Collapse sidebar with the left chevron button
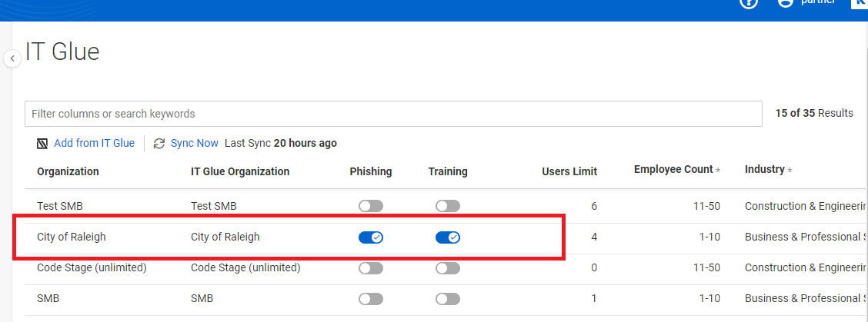The height and width of the screenshot is (322, 868). [x=12, y=58]
